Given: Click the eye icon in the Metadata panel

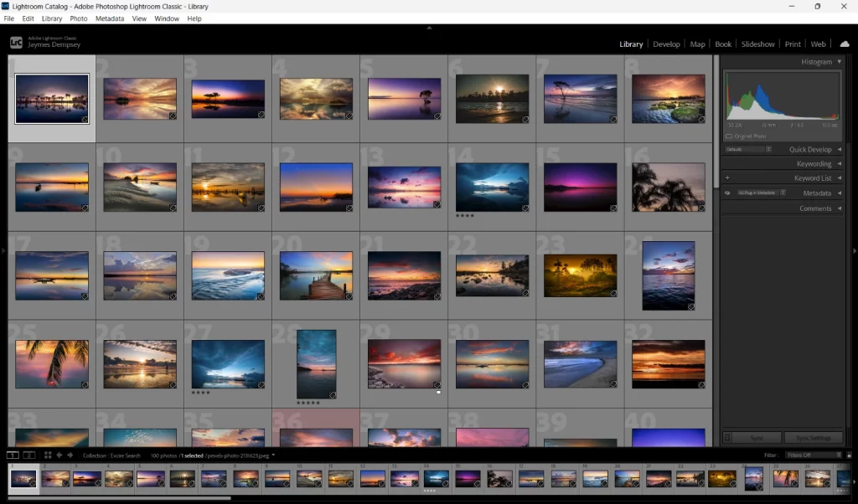Looking at the screenshot, I should [x=726, y=193].
